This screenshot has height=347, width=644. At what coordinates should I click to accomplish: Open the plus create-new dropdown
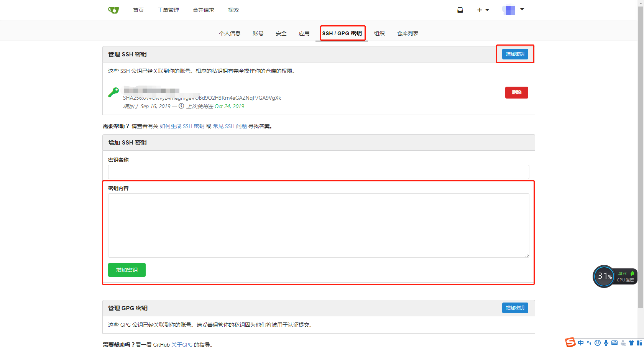[483, 10]
